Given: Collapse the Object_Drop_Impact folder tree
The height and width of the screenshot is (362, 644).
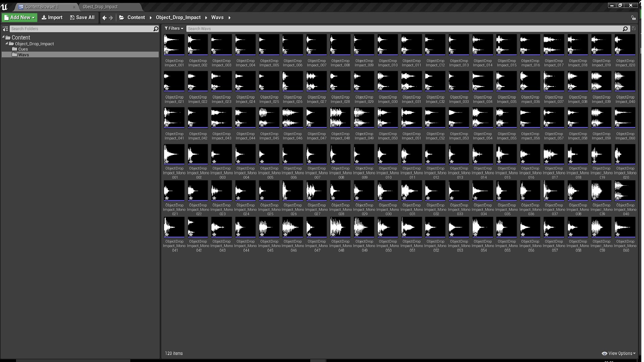Looking at the screenshot, I should [7, 44].
